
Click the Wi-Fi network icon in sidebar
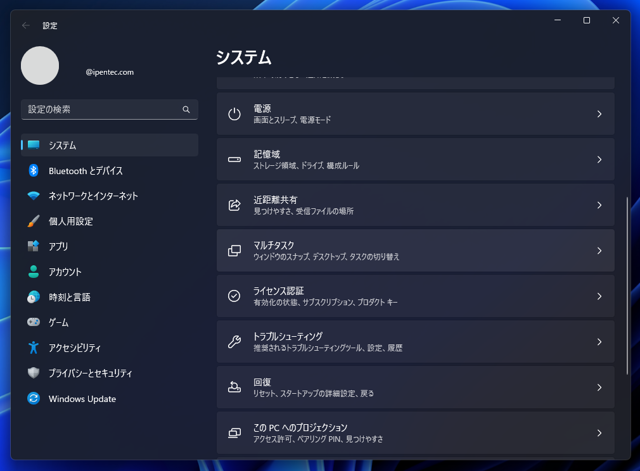[33, 196]
